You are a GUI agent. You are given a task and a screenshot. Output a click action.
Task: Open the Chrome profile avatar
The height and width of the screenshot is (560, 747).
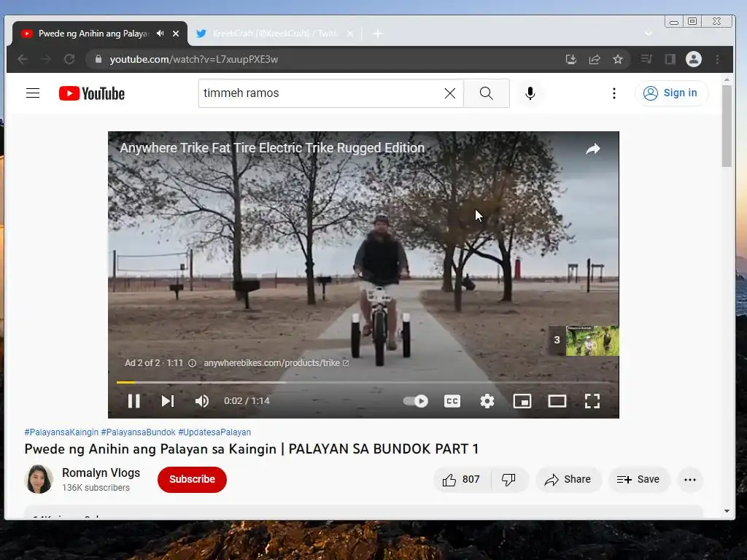(694, 59)
